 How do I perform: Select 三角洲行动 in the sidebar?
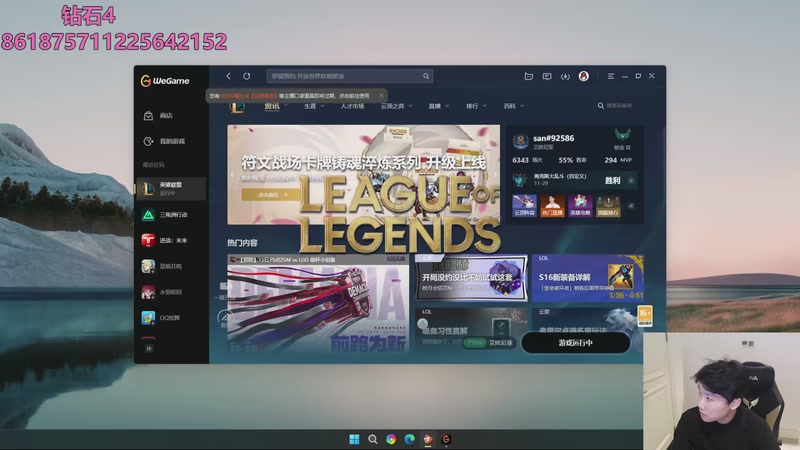[170, 215]
